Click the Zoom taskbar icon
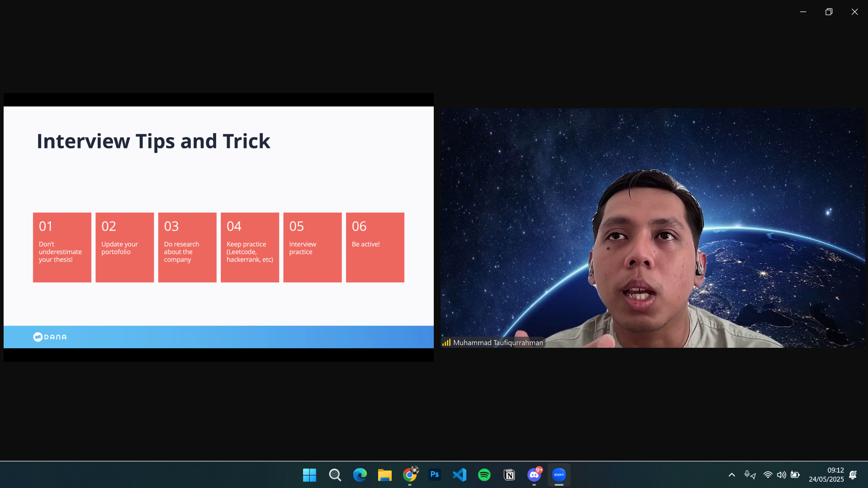868x488 pixels. (559, 475)
